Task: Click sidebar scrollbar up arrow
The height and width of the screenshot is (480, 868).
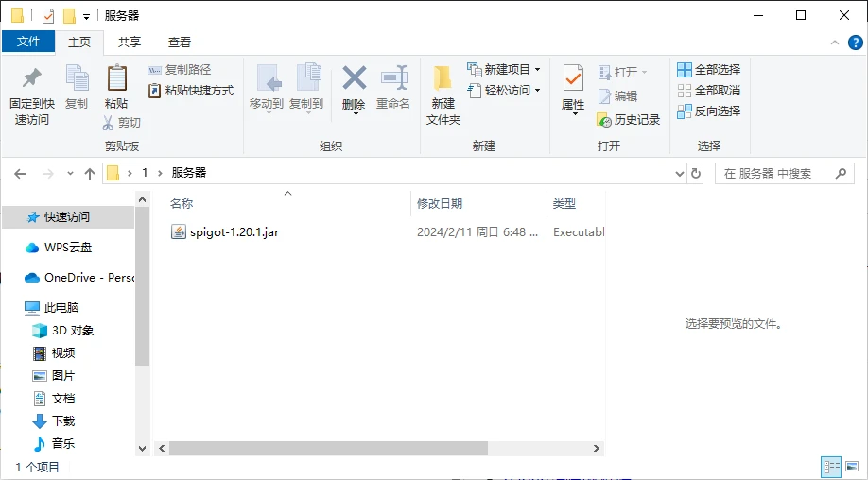Action: [142, 199]
